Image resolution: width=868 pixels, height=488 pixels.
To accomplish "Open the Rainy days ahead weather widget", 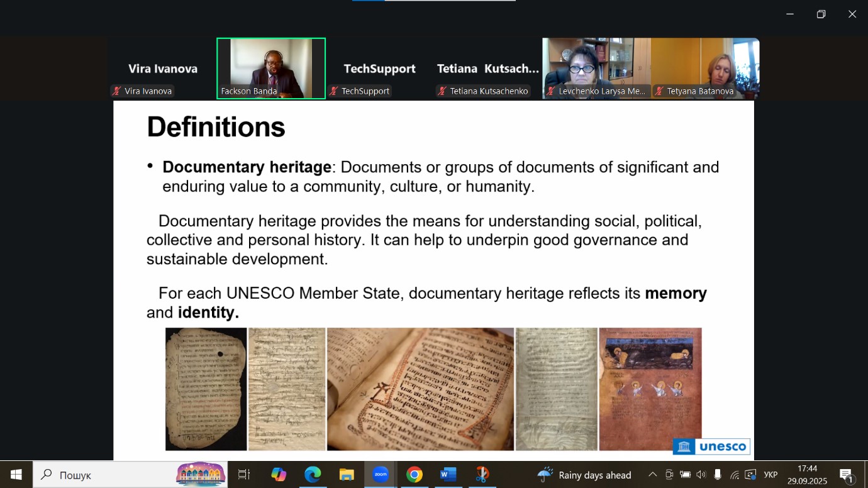I will [x=584, y=475].
